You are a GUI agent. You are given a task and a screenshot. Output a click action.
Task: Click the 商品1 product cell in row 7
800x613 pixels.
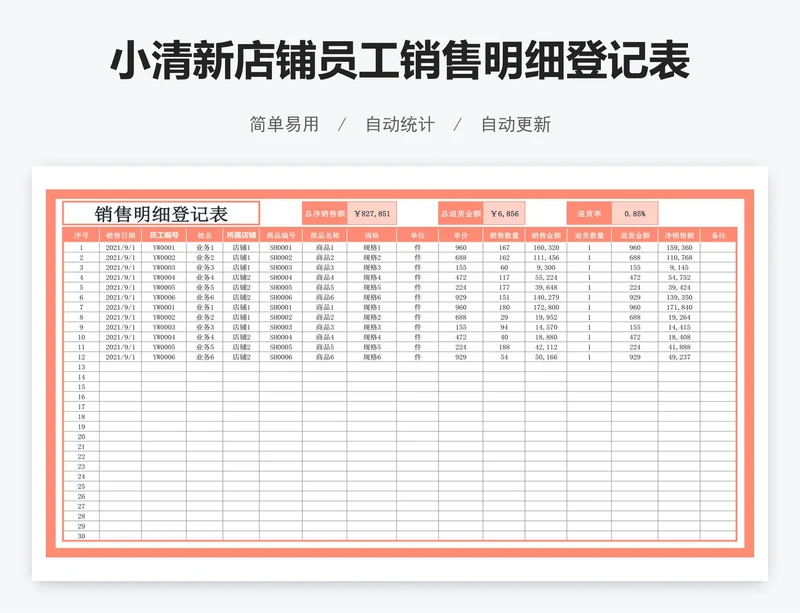[x=324, y=307]
